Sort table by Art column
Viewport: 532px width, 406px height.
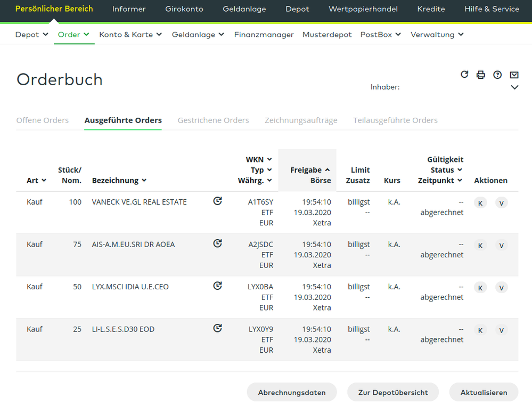tap(36, 181)
